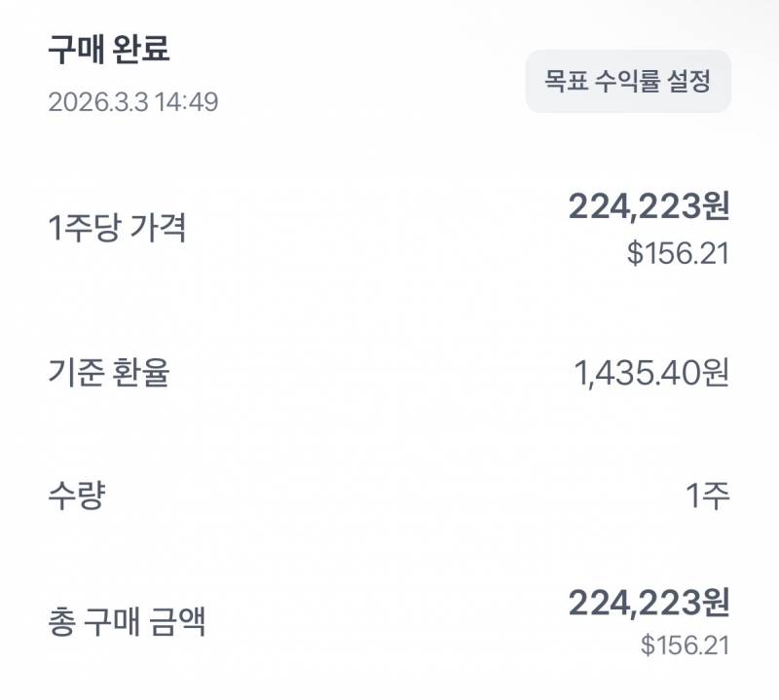Tap the 수량 row label
This screenshot has width=779, height=700.
click(x=80, y=493)
